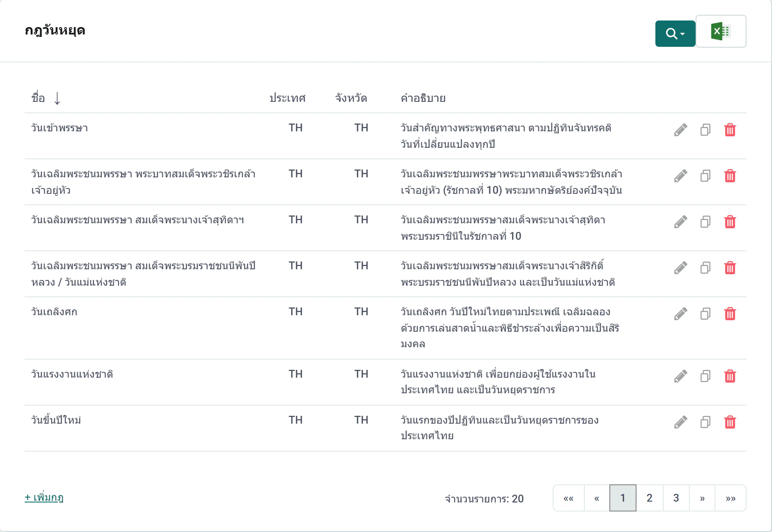Delete the วันแม่แห่งชาติ rule
This screenshot has width=772, height=532.
[730, 268]
